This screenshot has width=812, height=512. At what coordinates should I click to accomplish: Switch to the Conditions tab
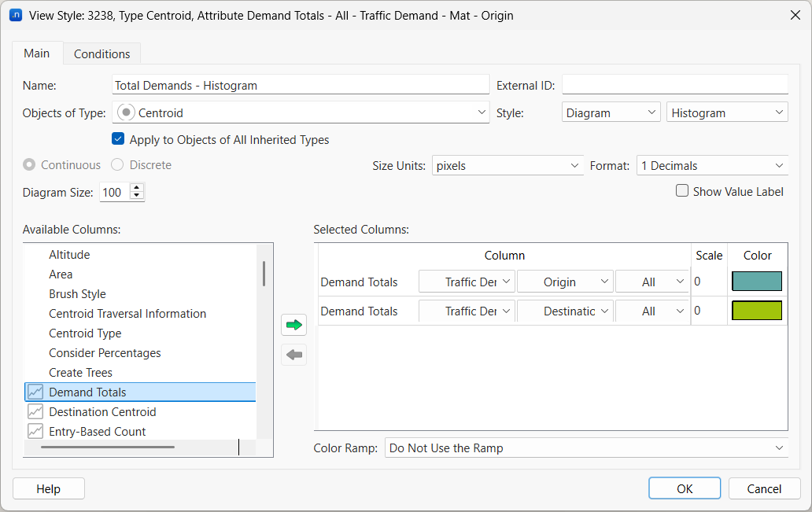point(101,53)
